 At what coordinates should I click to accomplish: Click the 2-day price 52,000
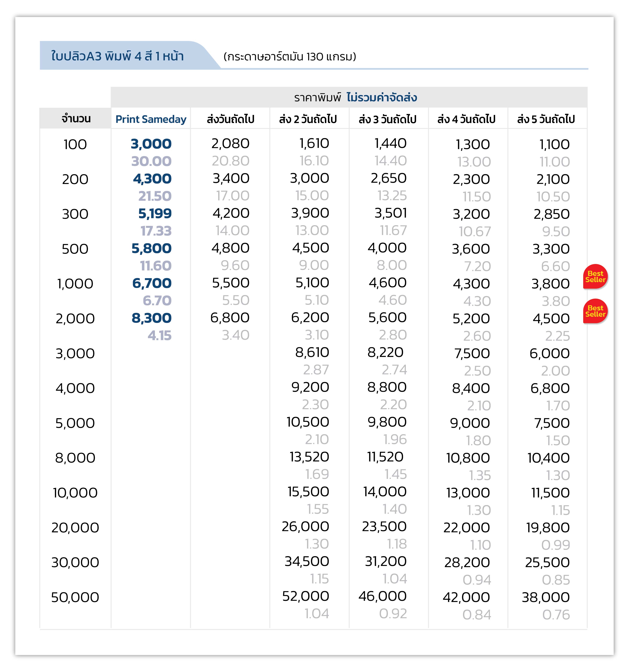coord(306,596)
